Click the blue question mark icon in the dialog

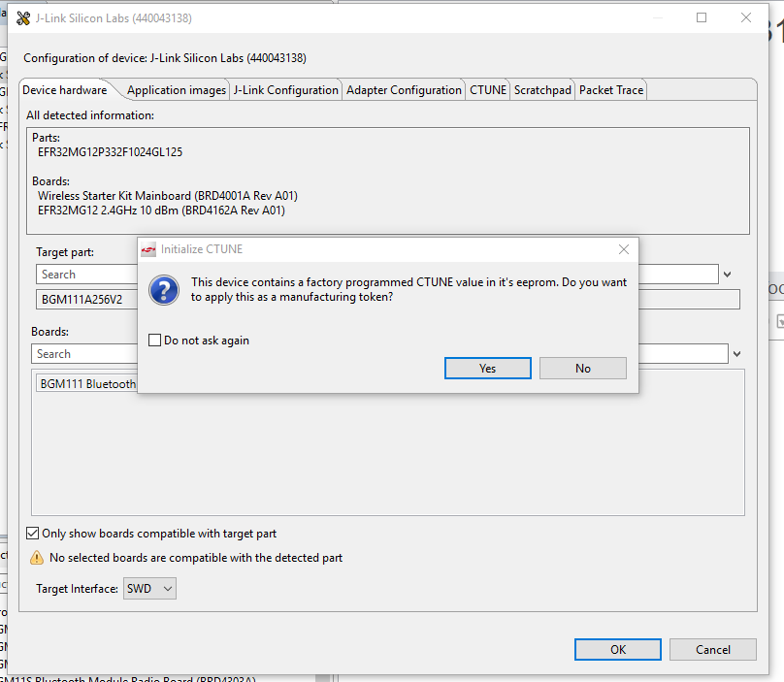[164, 289]
